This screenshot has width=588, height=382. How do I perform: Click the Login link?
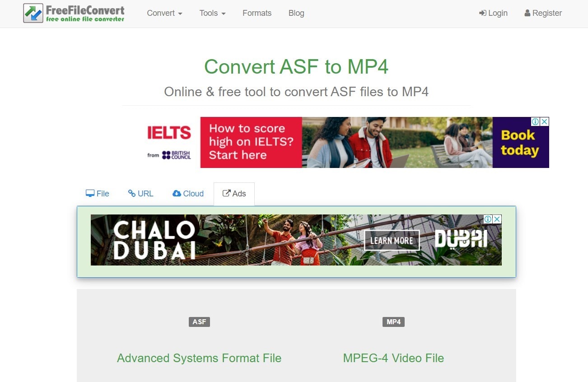tap(493, 13)
